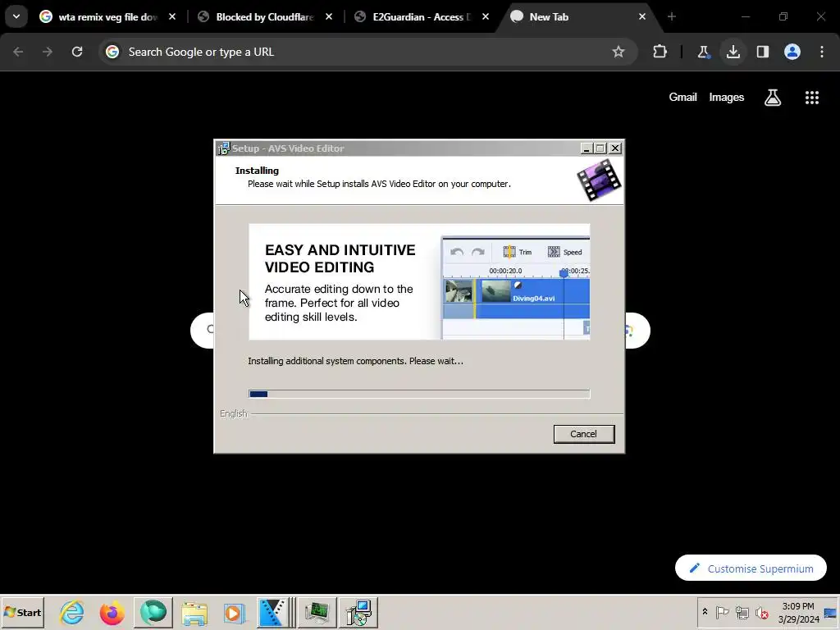This screenshot has width=840, height=630.
Task: Close the New Tab tab
Action: click(642, 17)
